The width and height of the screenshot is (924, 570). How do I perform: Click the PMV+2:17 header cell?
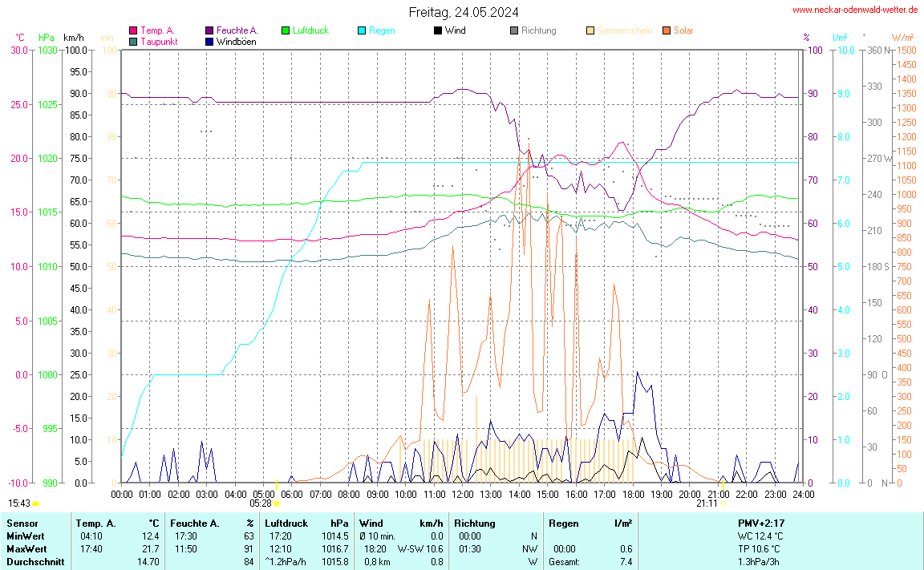coord(760,524)
